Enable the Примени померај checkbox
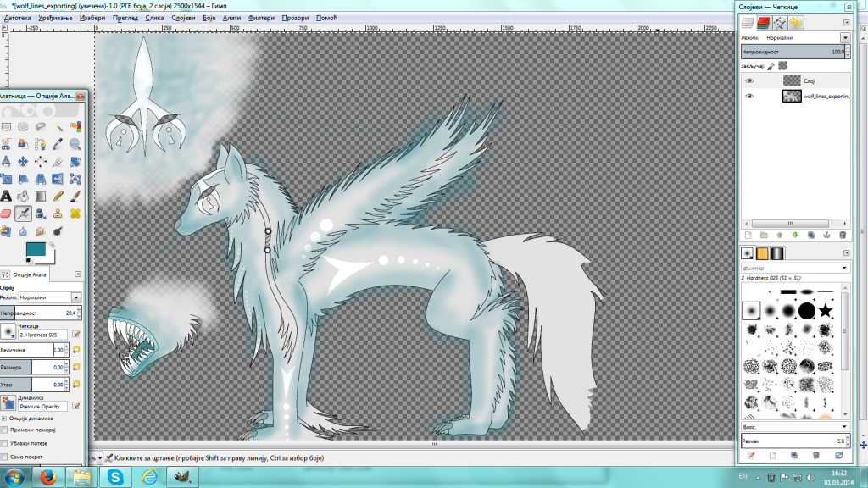The height and width of the screenshot is (488, 868). click(x=5, y=430)
